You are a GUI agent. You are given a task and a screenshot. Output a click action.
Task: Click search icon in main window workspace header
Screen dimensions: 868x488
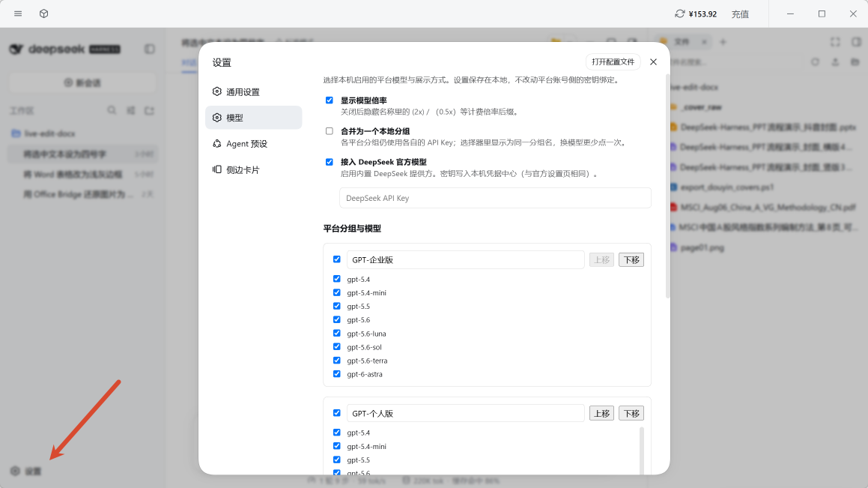112,110
